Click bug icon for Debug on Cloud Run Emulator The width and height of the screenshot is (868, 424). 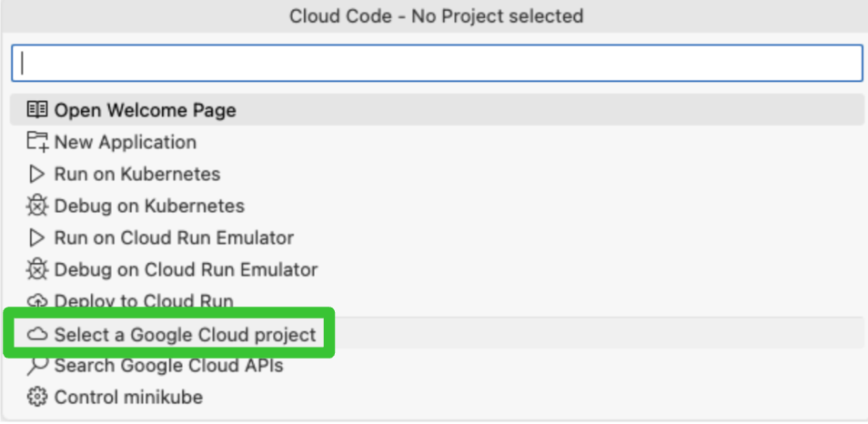[37, 270]
